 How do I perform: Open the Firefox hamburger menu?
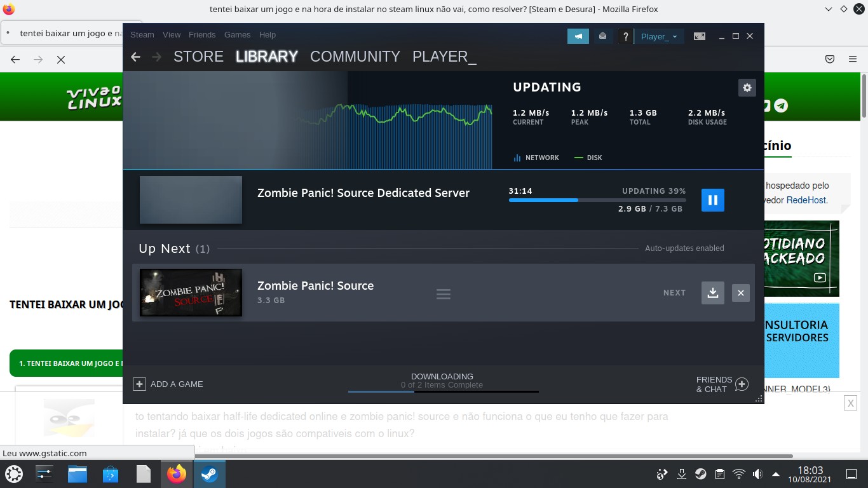853,59
